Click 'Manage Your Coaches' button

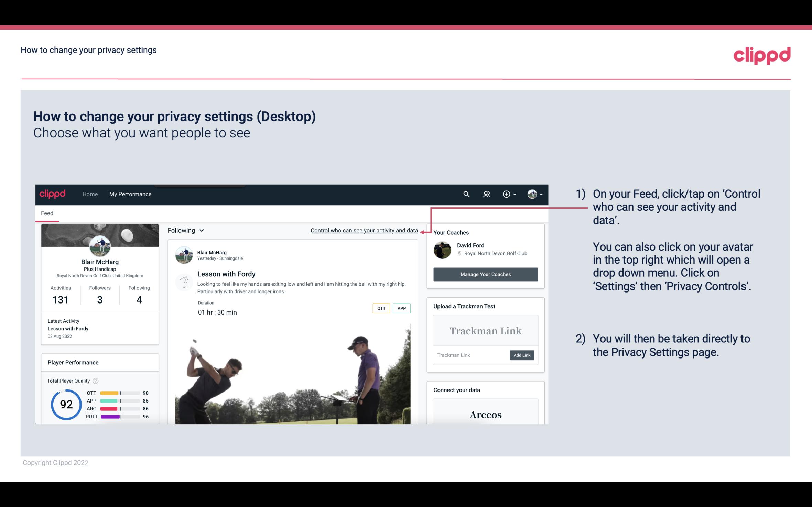[x=486, y=274]
